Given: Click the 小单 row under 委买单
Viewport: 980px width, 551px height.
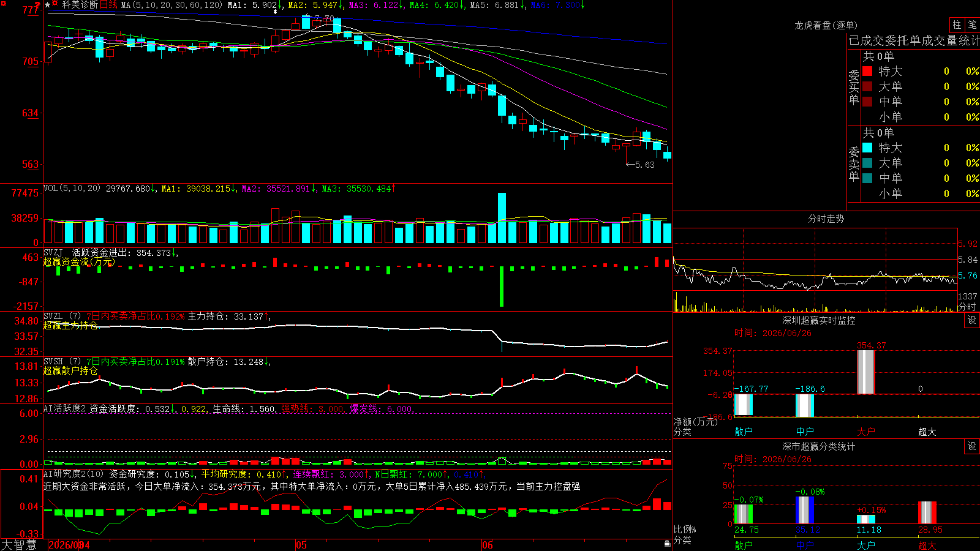Looking at the screenshot, I should (921, 117).
